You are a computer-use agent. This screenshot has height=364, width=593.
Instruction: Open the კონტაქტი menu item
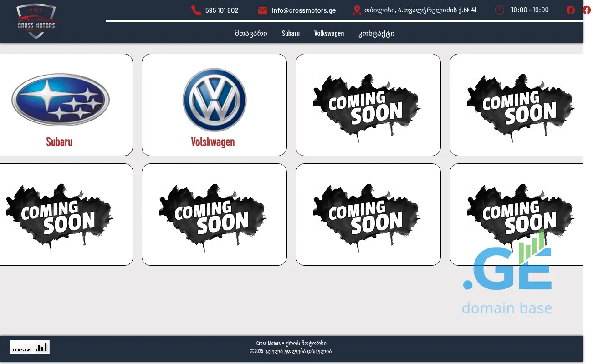pos(376,33)
